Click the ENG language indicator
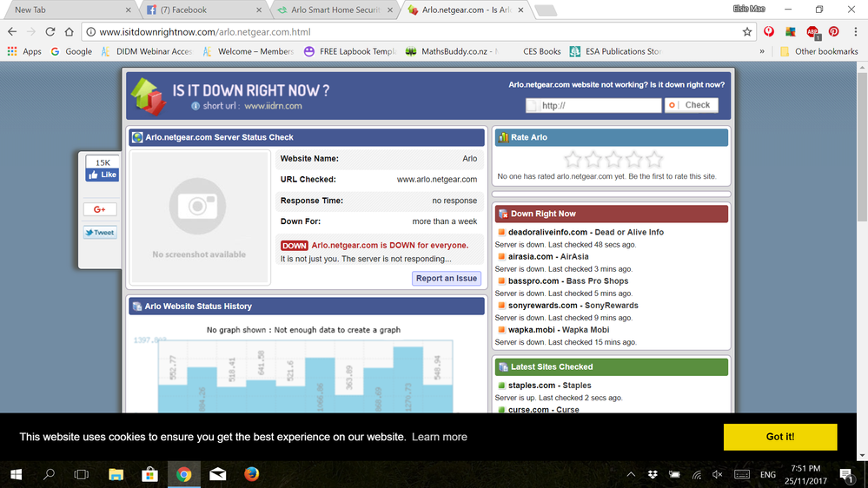This screenshot has width=868, height=488. (768, 475)
